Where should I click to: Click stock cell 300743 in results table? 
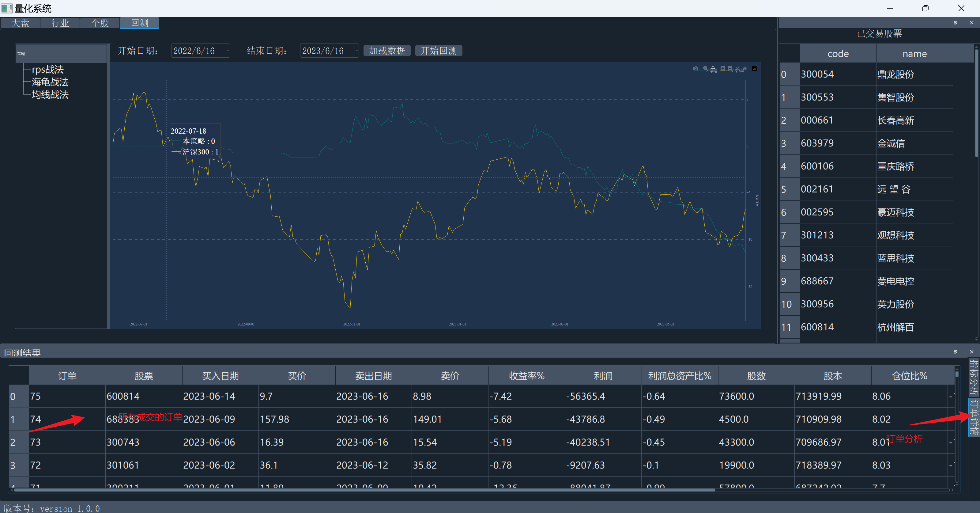click(144, 442)
